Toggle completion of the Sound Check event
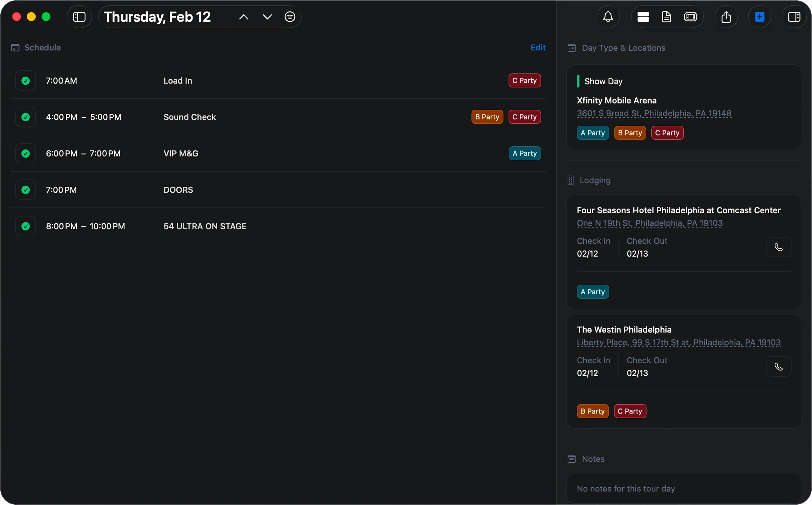Image resolution: width=812 pixels, height=505 pixels. click(25, 117)
